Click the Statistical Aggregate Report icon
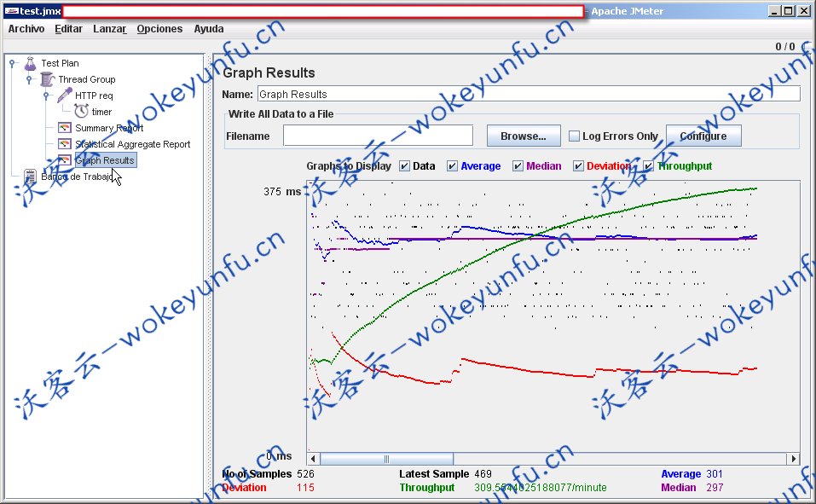 64,144
